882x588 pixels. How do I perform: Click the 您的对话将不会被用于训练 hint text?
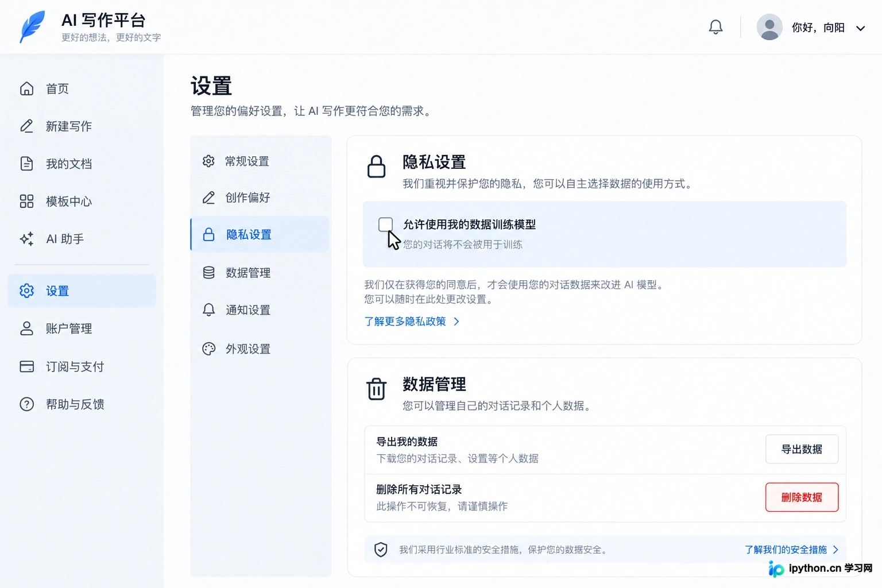click(x=462, y=244)
